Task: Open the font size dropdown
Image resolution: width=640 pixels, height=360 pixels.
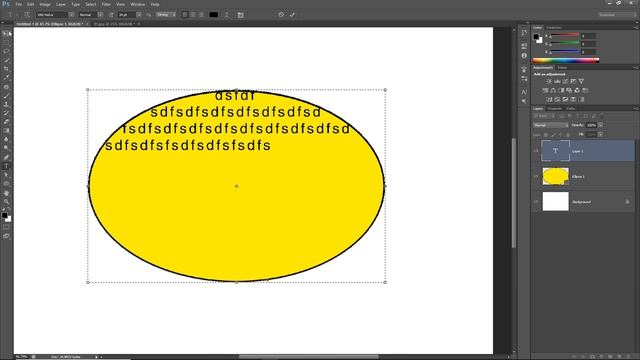Action: tap(139, 15)
